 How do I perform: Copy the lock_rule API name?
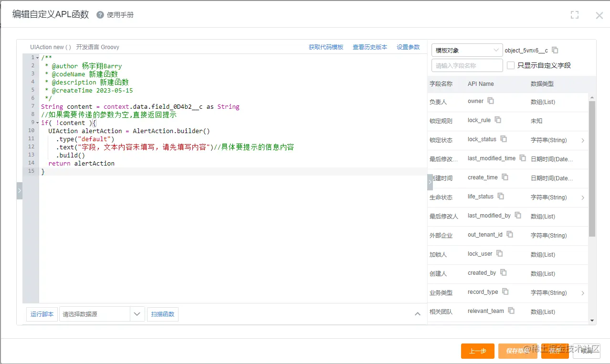click(x=498, y=120)
